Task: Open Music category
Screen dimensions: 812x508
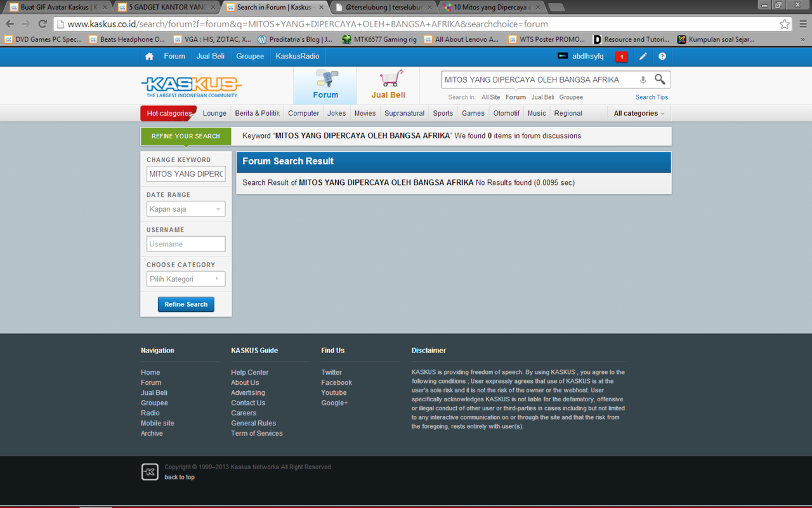Action: point(537,113)
